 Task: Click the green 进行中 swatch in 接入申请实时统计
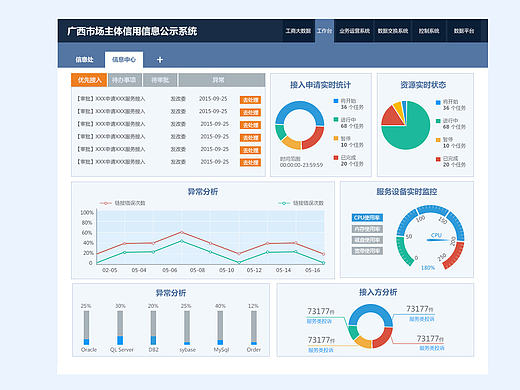click(336, 119)
